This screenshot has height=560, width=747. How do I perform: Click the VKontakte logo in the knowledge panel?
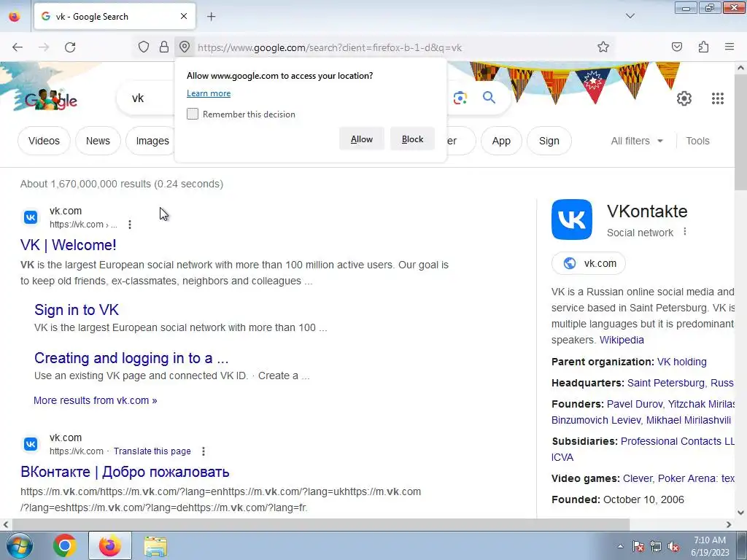(572, 219)
